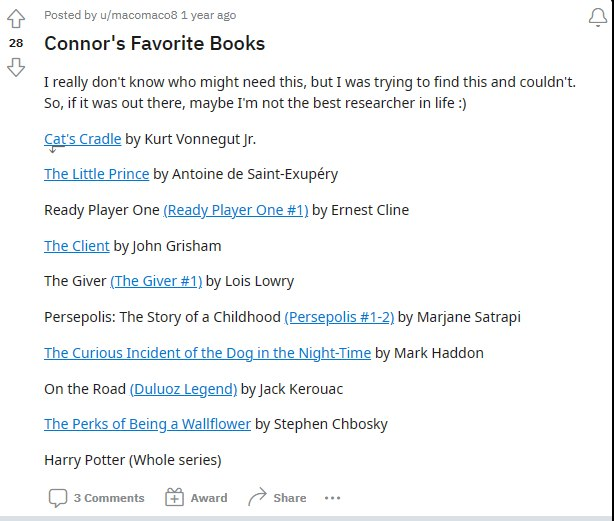Viewport: 614px width, 521px height.
Task: Click the 28 vote score count
Action: [16, 43]
